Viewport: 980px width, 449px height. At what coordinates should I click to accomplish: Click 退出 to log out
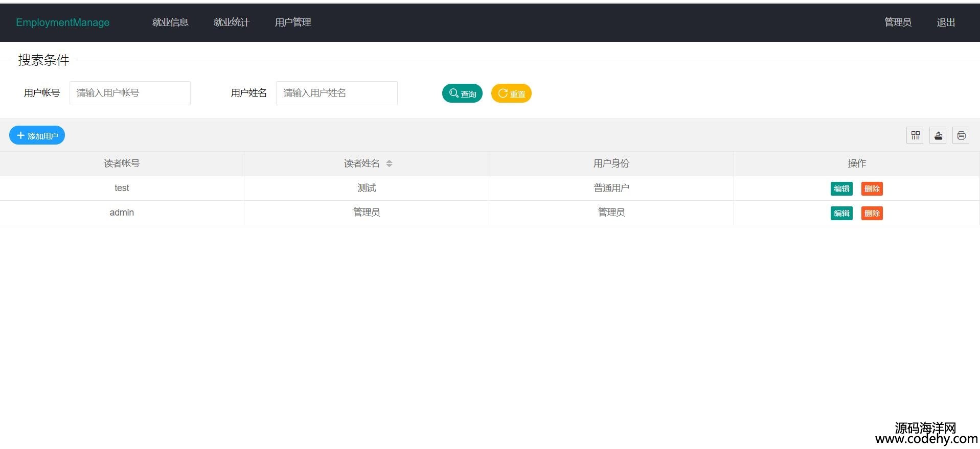coord(945,22)
